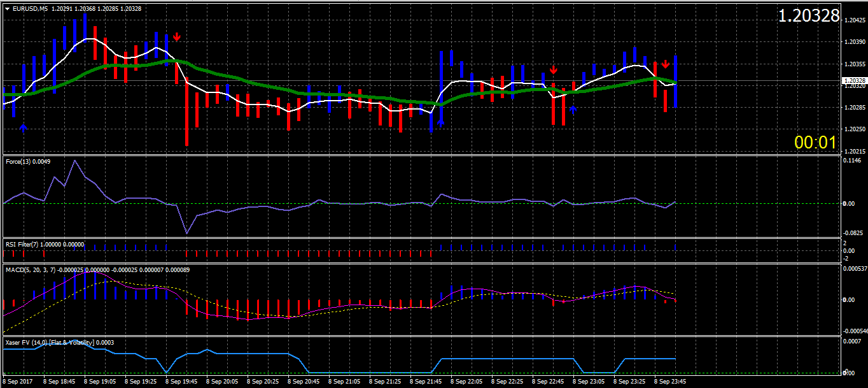Image resolution: width=868 pixels, height=388 pixels.
Task: Click the yellow 00:01 candle countdown timer
Action: pyautogui.click(x=815, y=143)
